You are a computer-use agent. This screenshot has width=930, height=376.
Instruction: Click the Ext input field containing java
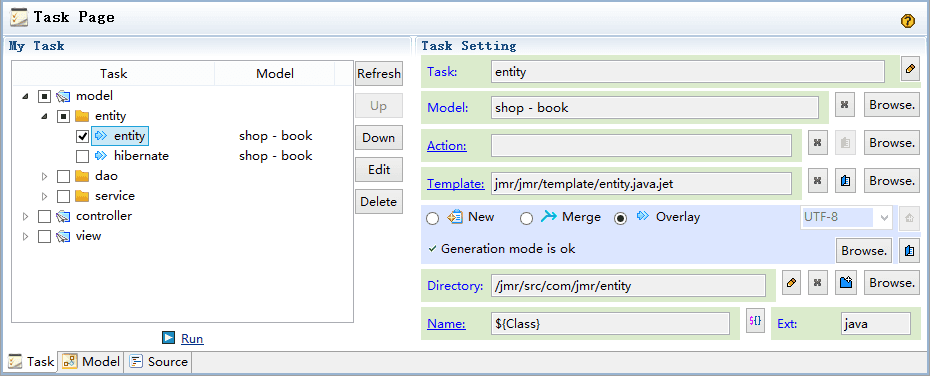point(875,324)
